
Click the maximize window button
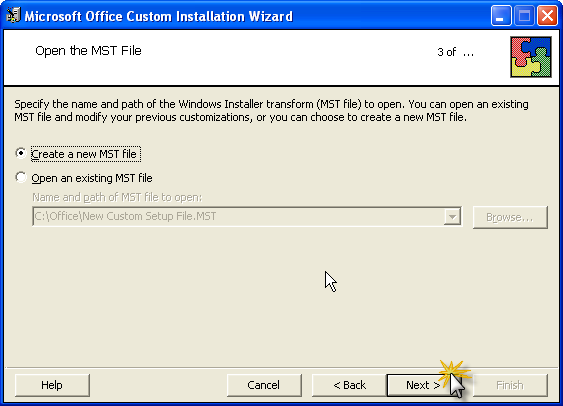524,16
